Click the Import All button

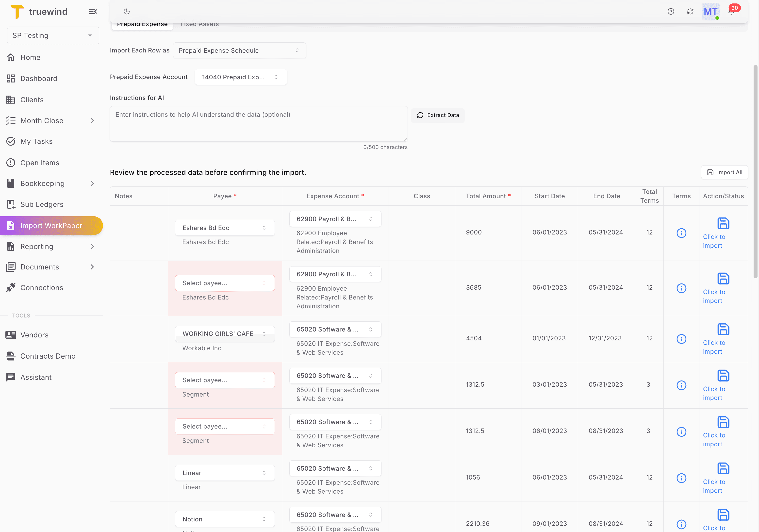(724, 172)
